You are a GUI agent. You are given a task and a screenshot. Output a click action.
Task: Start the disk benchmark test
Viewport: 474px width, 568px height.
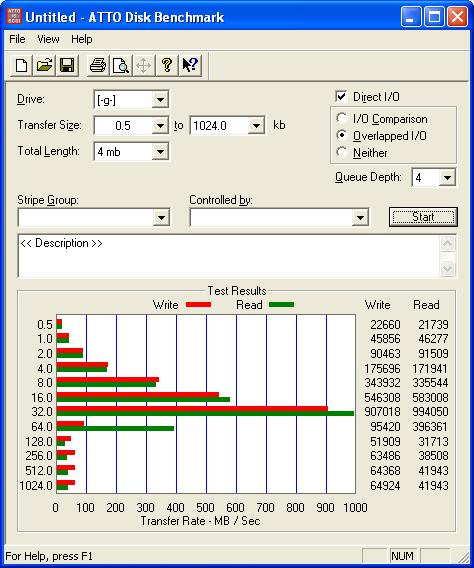click(x=423, y=217)
